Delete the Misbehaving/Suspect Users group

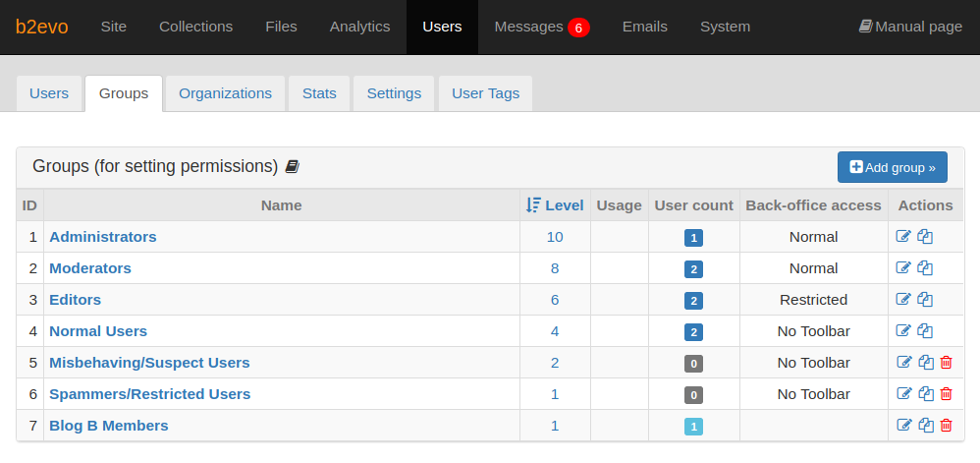947,363
